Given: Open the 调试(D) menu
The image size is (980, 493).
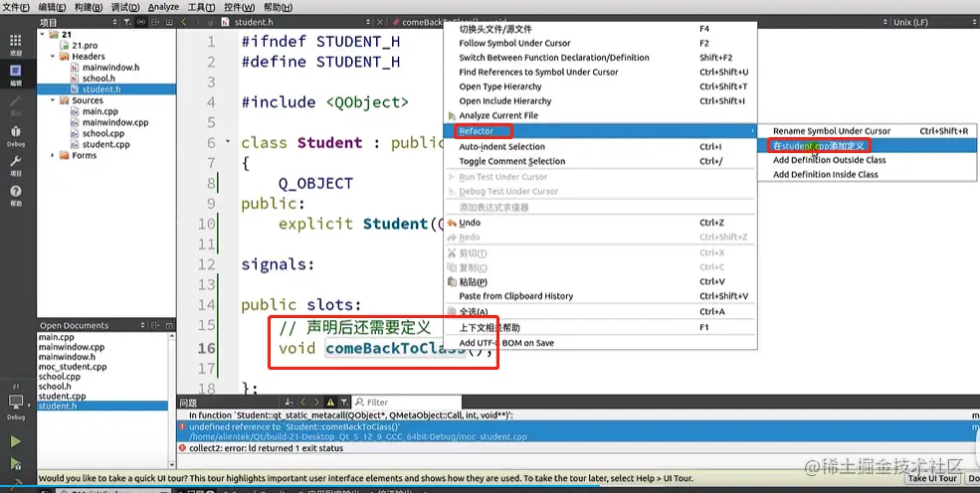Looking at the screenshot, I should (125, 7).
